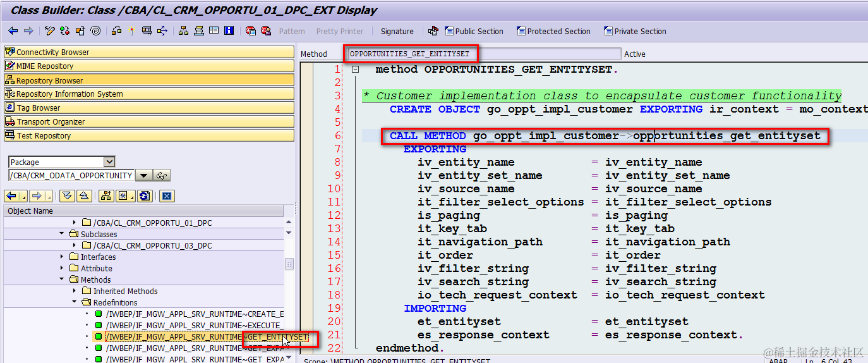868x363 pixels.
Task: Switch to Repository Browser
Action: (x=149, y=80)
